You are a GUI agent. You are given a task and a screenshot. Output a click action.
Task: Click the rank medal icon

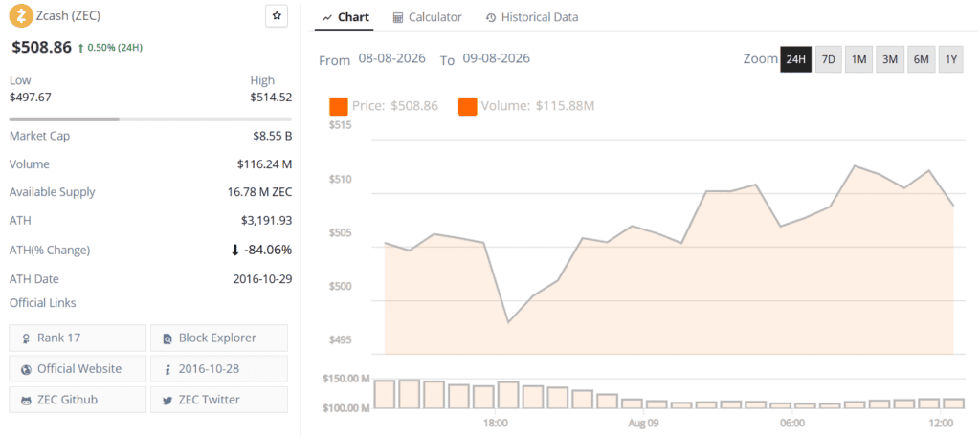pyautogui.click(x=26, y=338)
